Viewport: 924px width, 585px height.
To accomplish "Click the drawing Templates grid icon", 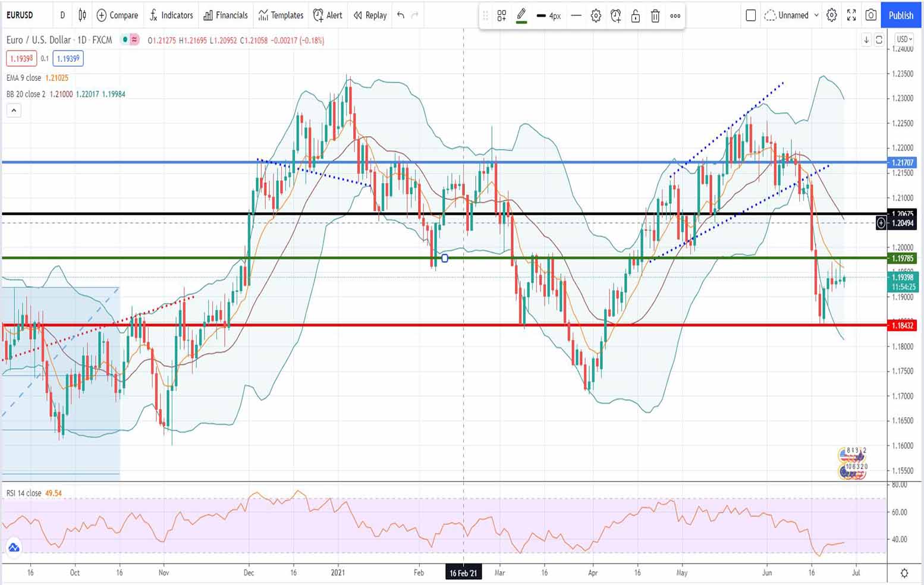I will click(502, 15).
